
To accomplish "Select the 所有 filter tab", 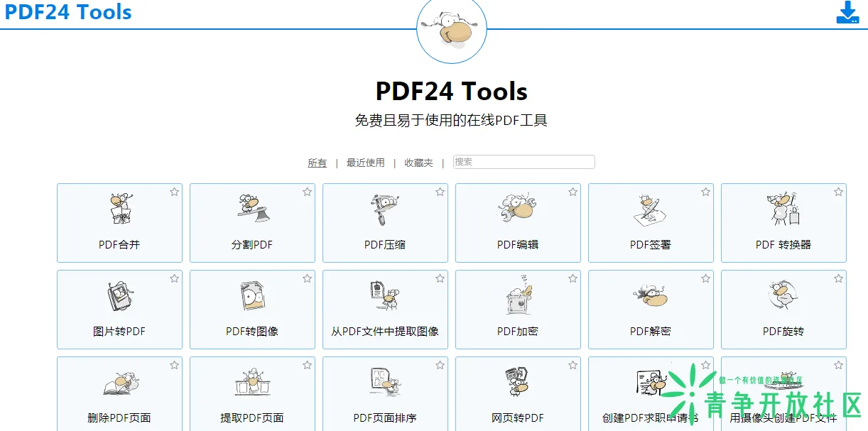I will (x=317, y=163).
